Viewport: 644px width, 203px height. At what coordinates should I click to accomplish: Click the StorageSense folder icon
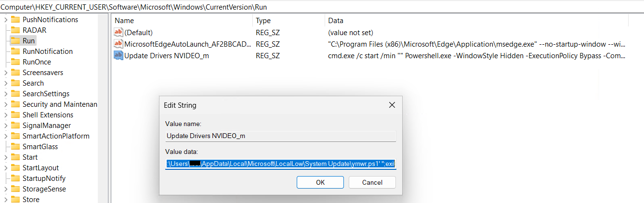[15, 189]
